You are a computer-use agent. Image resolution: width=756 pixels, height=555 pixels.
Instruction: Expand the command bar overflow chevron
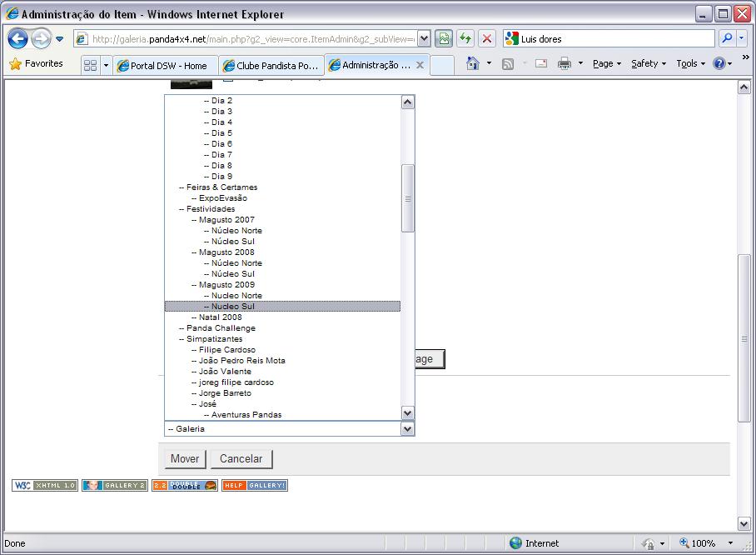tap(745, 57)
